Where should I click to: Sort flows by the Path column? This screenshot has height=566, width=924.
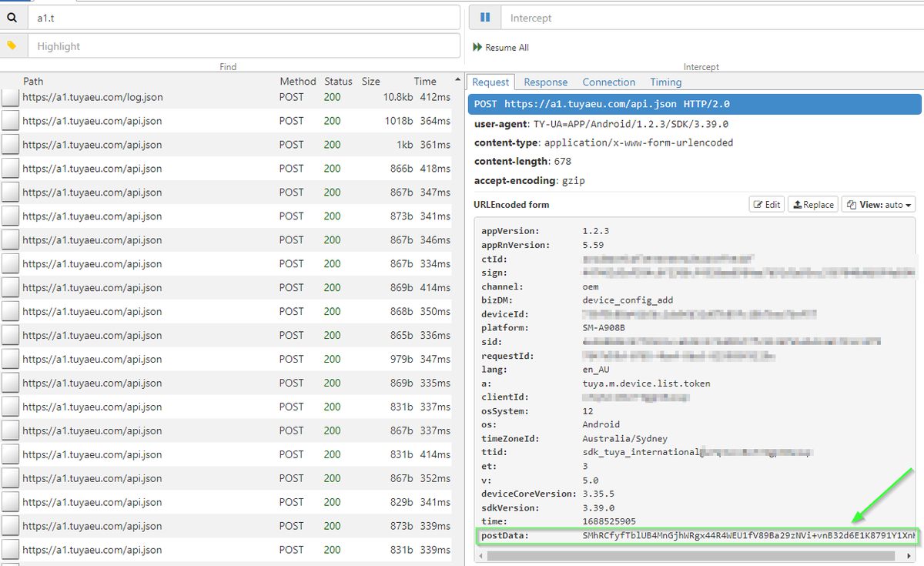tap(33, 81)
